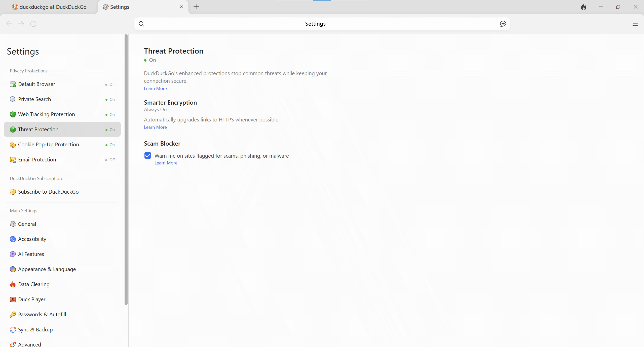The height and width of the screenshot is (347, 644).
Task: Open Passwords & Autofill settings
Action: 42,314
